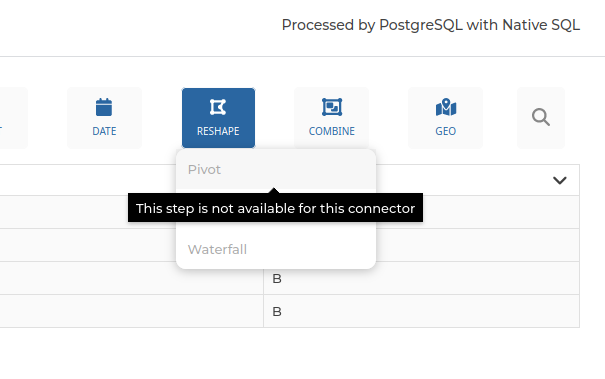Open the GEO map icon
The height and width of the screenshot is (379, 605).
click(446, 107)
